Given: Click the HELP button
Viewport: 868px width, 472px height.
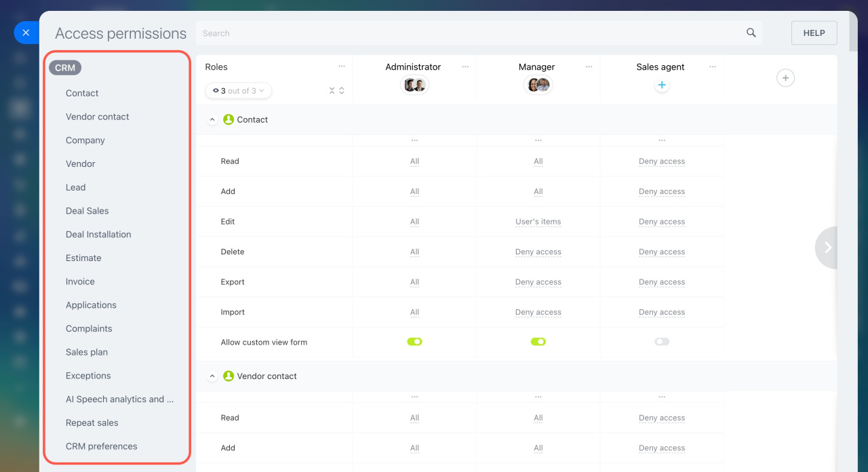Looking at the screenshot, I should pyautogui.click(x=814, y=33).
